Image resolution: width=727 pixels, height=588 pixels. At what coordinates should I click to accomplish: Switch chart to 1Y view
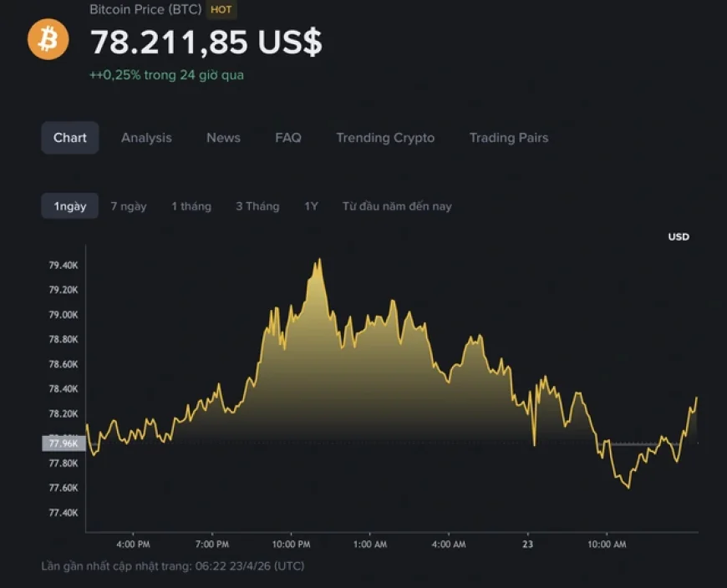[309, 205]
